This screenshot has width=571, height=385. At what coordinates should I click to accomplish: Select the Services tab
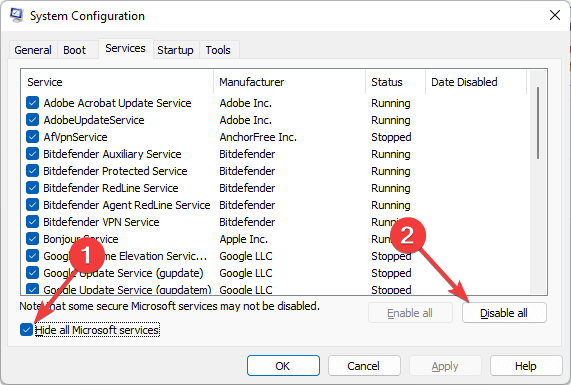(x=125, y=48)
